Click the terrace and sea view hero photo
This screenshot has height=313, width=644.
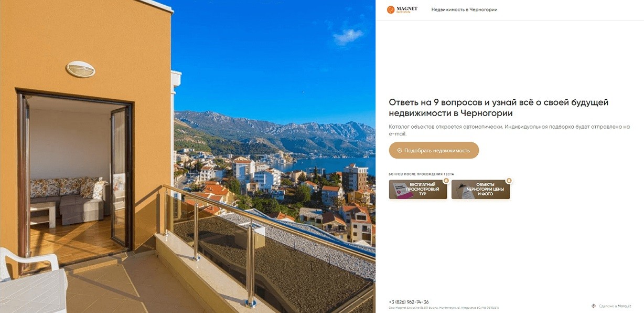click(x=188, y=156)
